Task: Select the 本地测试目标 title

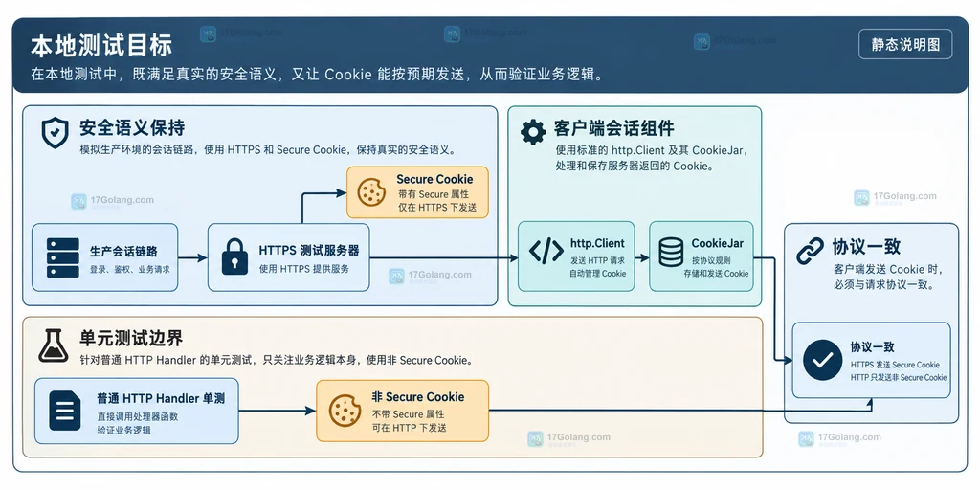Action: [101, 46]
